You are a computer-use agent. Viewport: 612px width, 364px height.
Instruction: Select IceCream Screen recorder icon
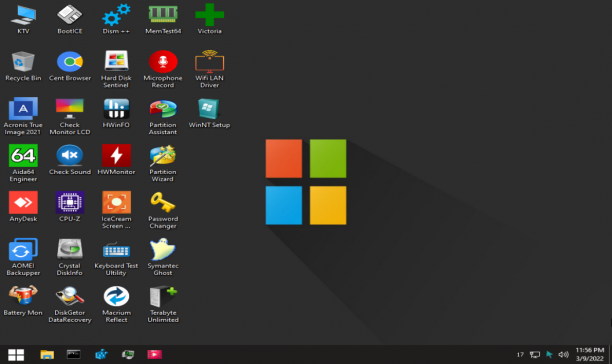[x=116, y=210]
